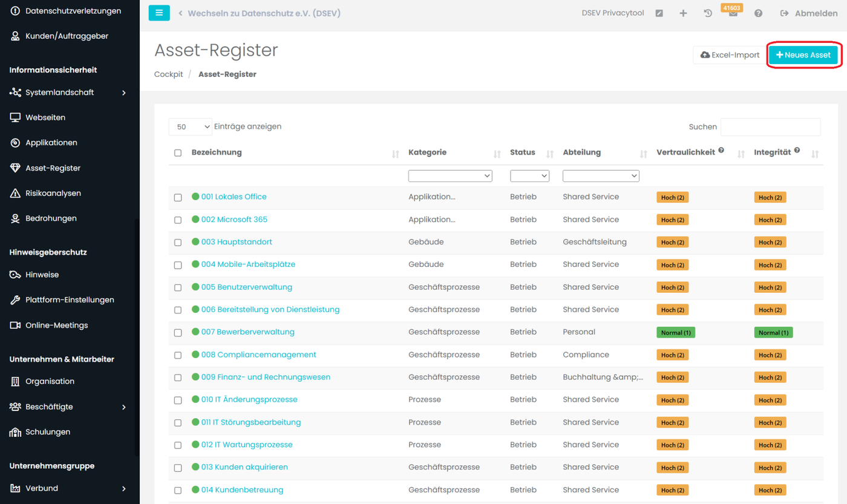
Task: Open asset 008 Compliancemanagement
Action: point(259,355)
